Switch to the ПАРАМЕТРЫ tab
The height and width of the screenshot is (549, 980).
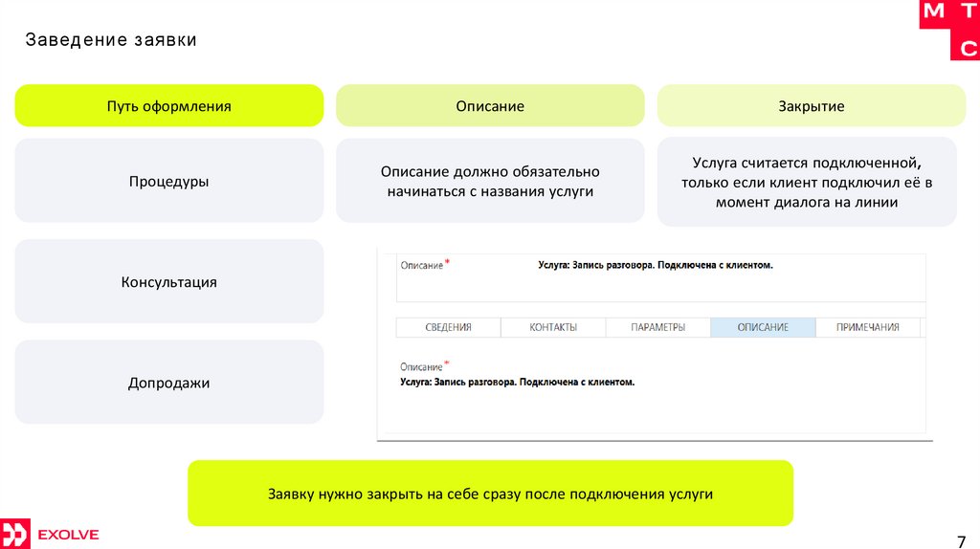[x=658, y=327]
